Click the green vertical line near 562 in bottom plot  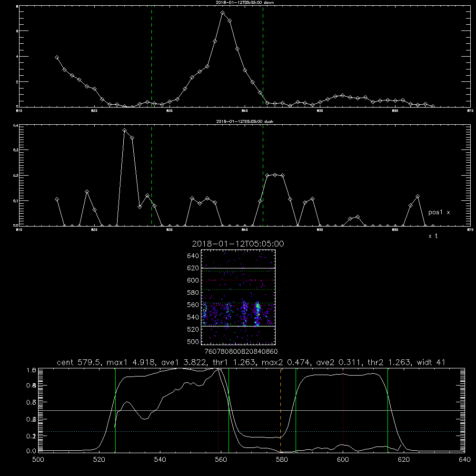228,410
